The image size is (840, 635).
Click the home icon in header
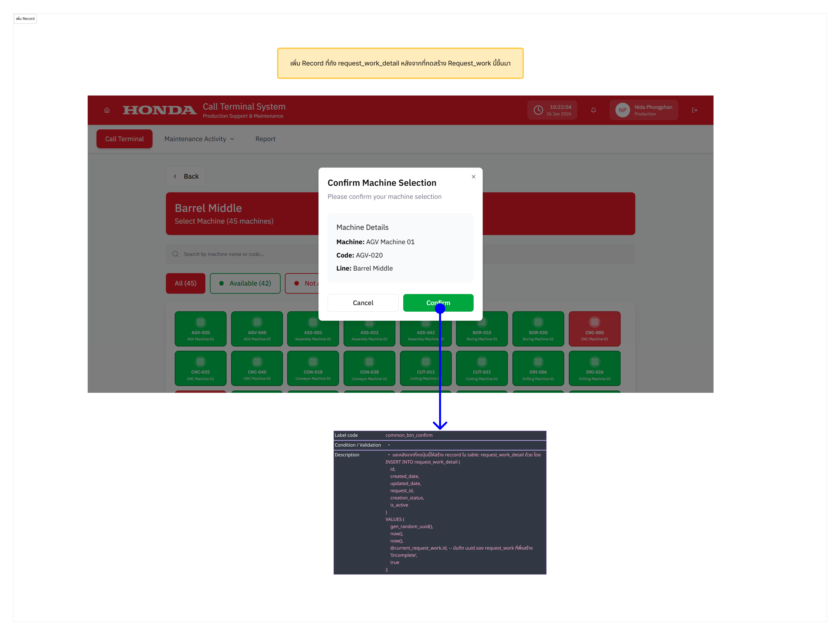[x=107, y=110]
